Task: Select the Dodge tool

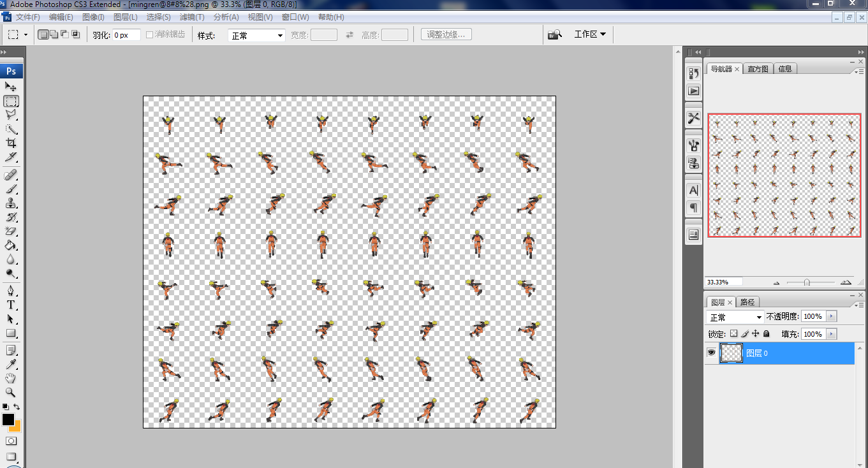Action: click(11, 274)
